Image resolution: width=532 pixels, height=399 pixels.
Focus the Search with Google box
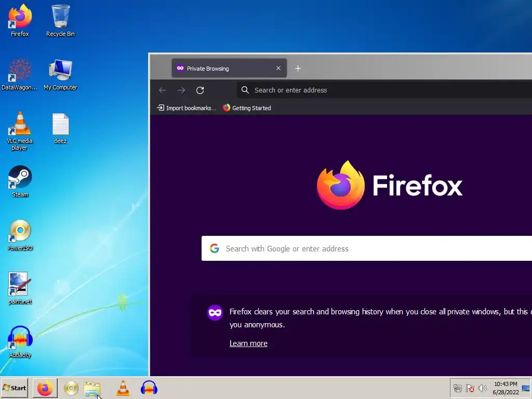pos(367,248)
